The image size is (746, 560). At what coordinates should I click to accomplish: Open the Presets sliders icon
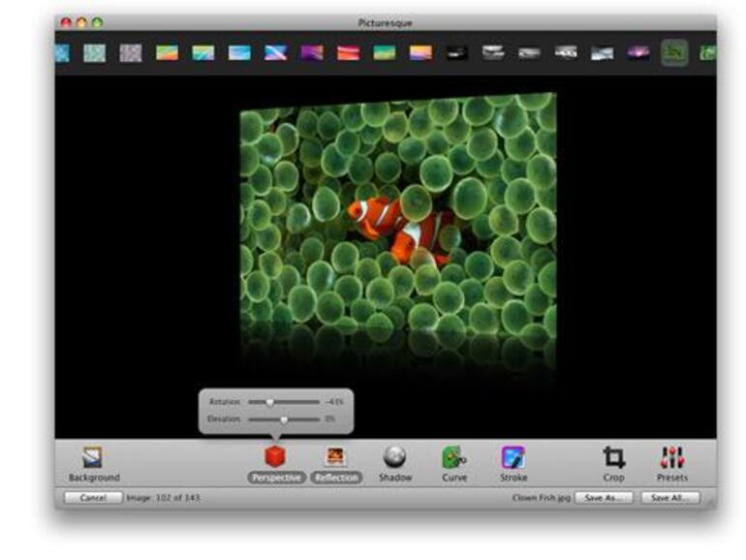click(672, 457)
